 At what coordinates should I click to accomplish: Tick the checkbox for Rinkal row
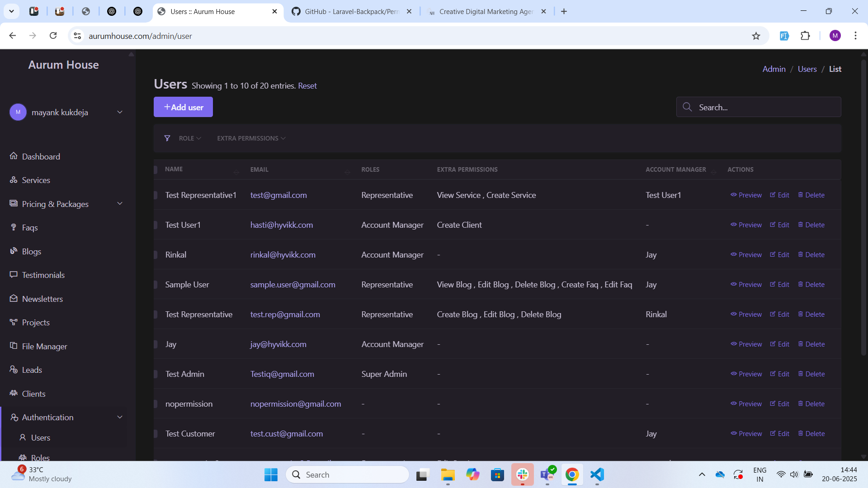156,255
